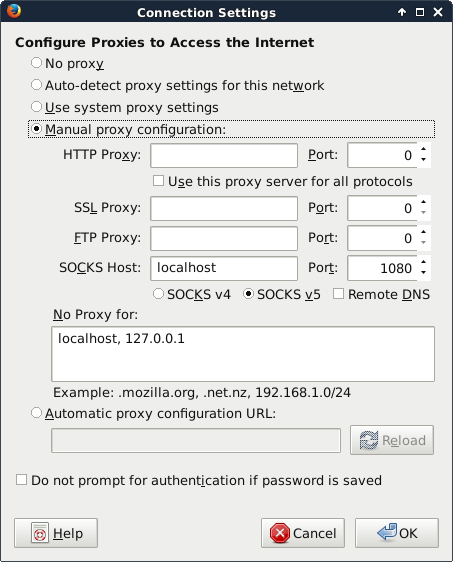Click the blue OK return-arrow icon

click(x=387, y=532)
